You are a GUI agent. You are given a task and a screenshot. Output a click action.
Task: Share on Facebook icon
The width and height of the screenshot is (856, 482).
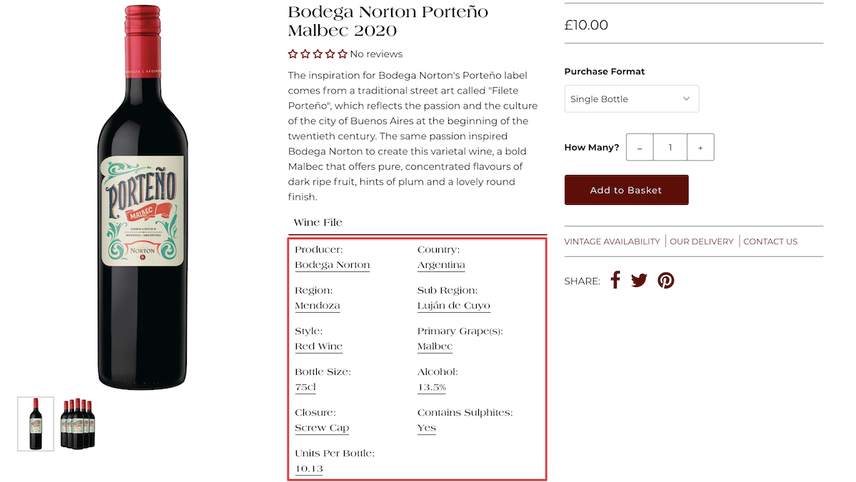[x=615, y=280]
